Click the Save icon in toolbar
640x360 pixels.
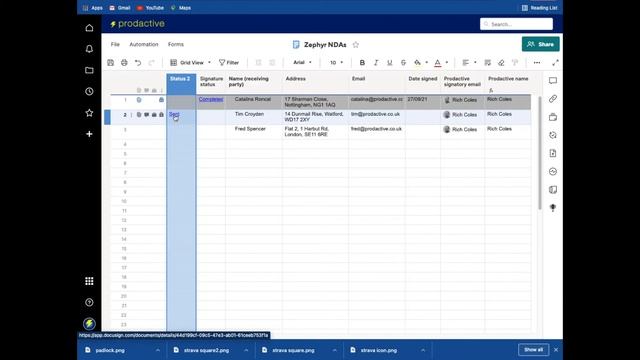(x=111, y=62)
